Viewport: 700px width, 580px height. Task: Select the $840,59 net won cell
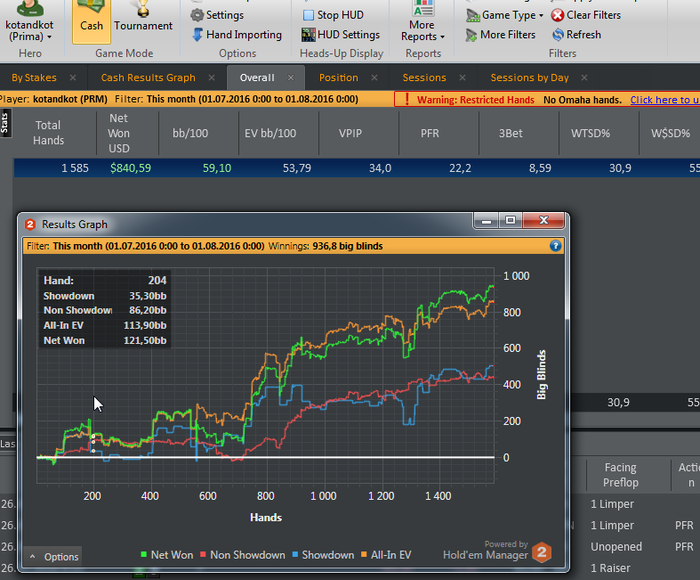tap(130, 168)
